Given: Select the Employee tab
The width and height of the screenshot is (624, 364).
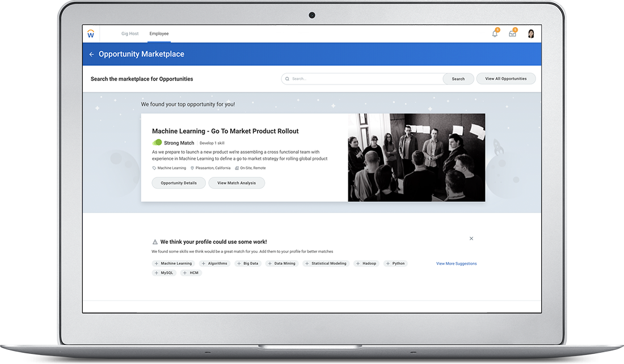Looking at the screenshot, I should click(159, 33).
